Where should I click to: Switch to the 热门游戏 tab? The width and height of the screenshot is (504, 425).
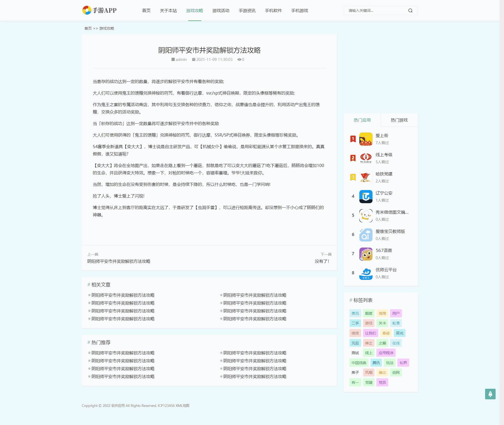[399, 120]
